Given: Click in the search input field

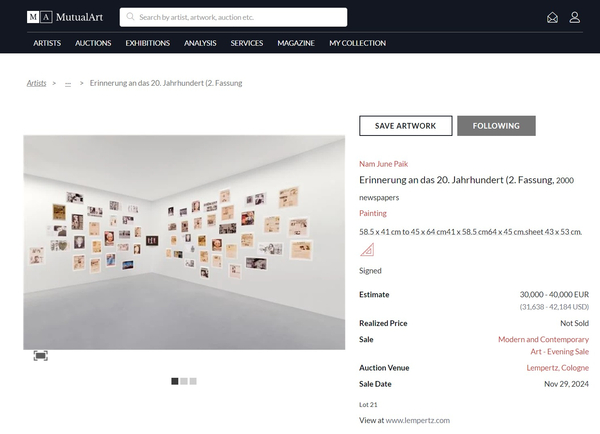Looking at the screenshot, I should click(240, 17).
